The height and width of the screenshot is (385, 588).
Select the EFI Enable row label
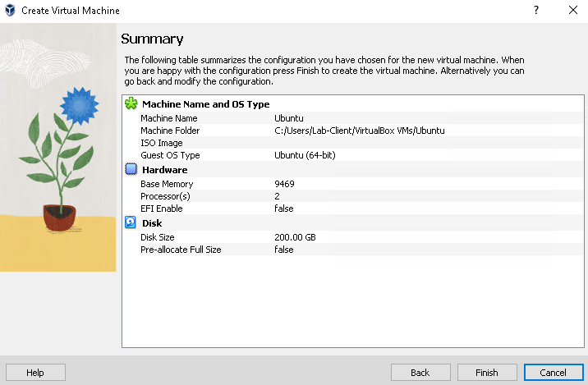click(161, 209)
